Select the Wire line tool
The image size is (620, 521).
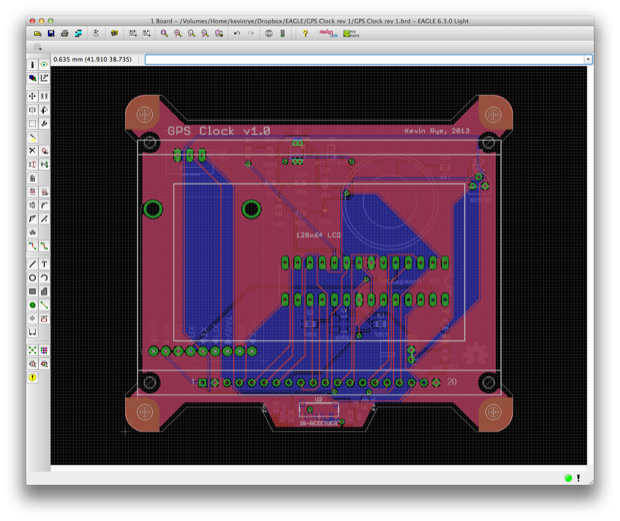[32, 264]
